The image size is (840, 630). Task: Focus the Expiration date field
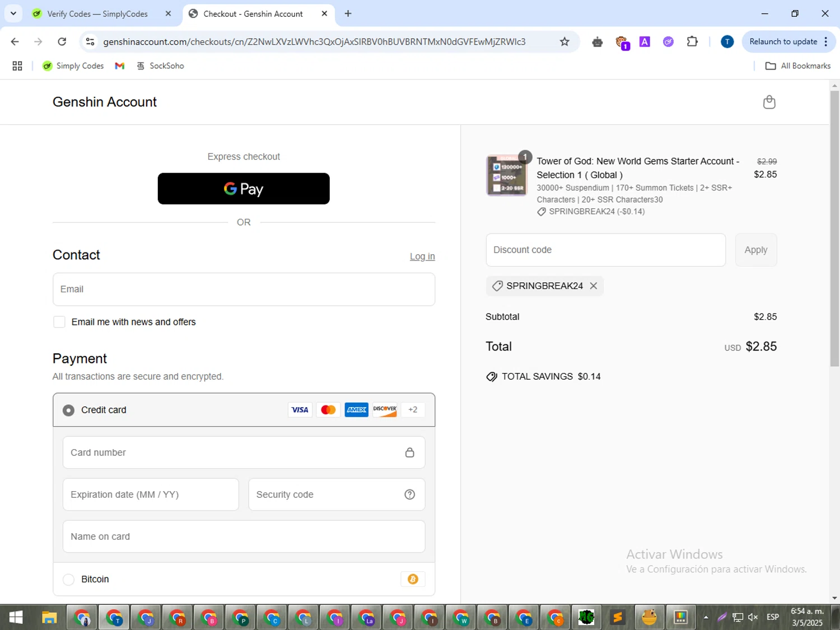pos(151,494)
